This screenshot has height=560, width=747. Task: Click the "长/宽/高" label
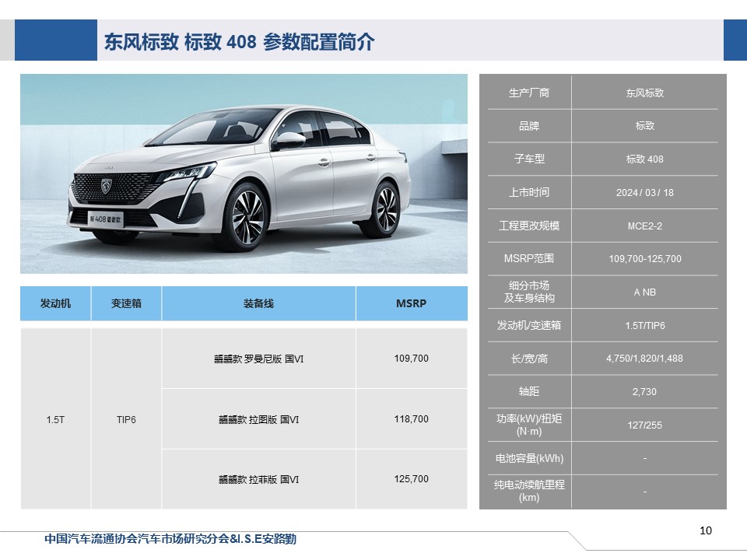(x=529, y=359)
